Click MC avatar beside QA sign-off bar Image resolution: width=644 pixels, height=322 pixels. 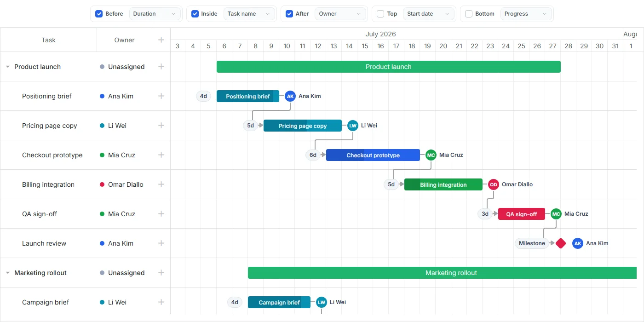[x=556, y=214]
